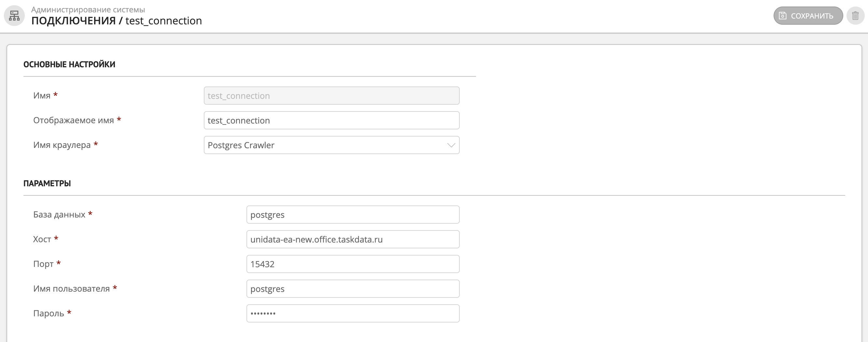Viewport: 868px width, 342px height.
Task: Click the ОСНОВНЫЕ НАСТРОЙКИ section header
Action: point(69,64)
